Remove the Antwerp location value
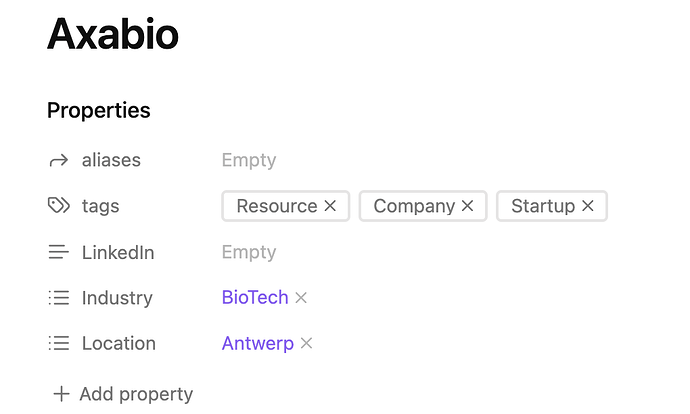 pyautogui.click(x=307, y=343)
